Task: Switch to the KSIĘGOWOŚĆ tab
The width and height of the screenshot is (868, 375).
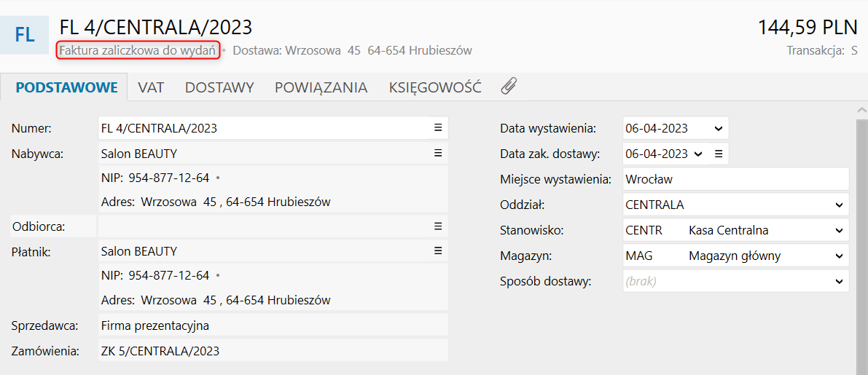Action: pyautogui.click(x=435, y=87)
